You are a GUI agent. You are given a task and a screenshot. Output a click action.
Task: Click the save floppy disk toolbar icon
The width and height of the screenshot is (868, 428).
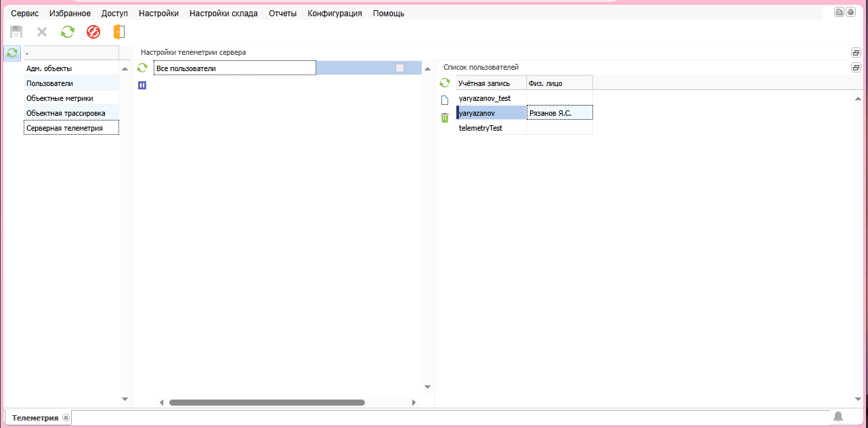(16, 32)
